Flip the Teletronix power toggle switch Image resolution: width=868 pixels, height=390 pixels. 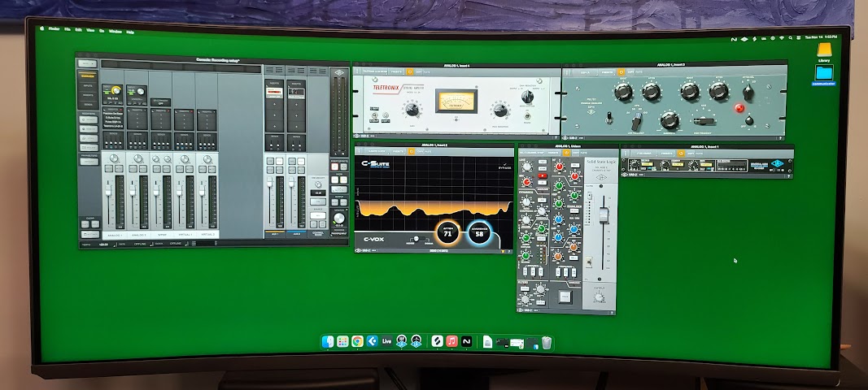tap(527, 115)
